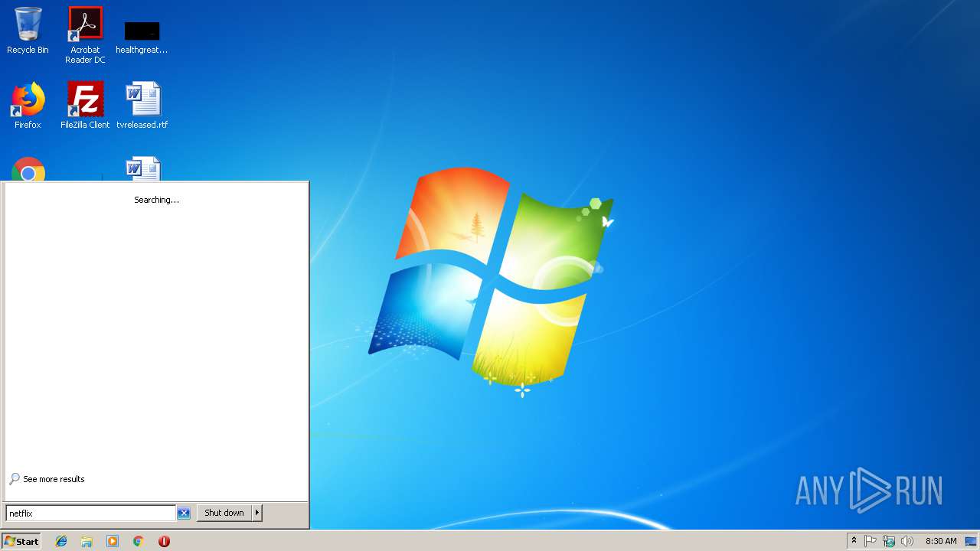Select the Google Chrome desktop icon
Image resolution: width=980 pixels, height=551 pixels.
28,169
